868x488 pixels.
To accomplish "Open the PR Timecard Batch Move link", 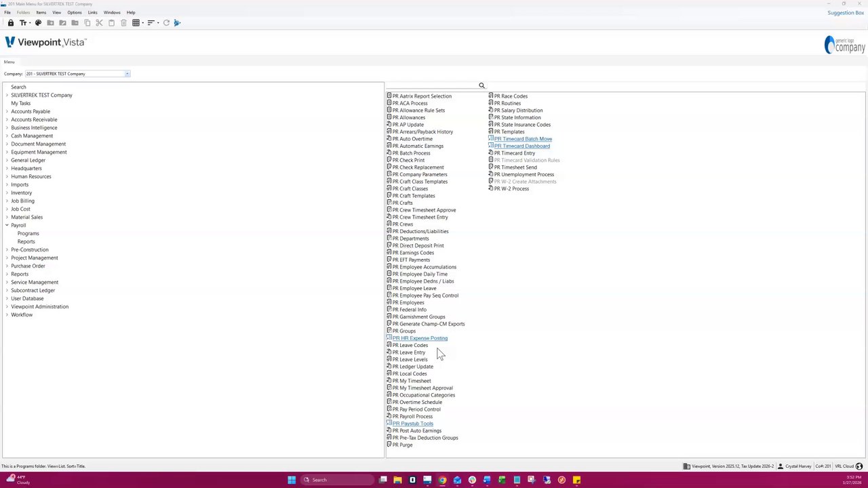I will 523,139.
